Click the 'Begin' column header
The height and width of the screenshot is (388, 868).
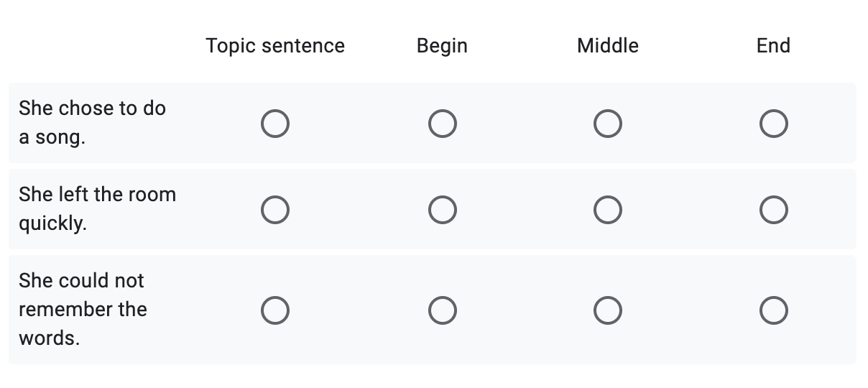click(442, 46)
